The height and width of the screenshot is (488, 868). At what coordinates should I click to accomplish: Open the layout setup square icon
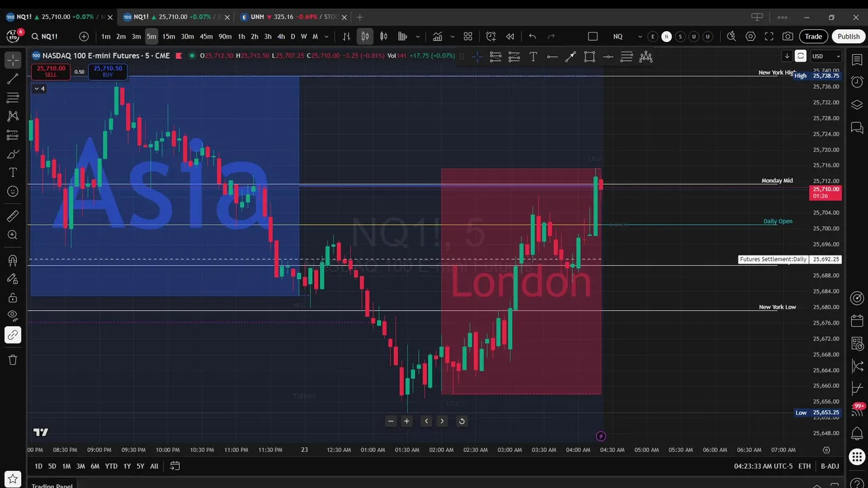593,37
